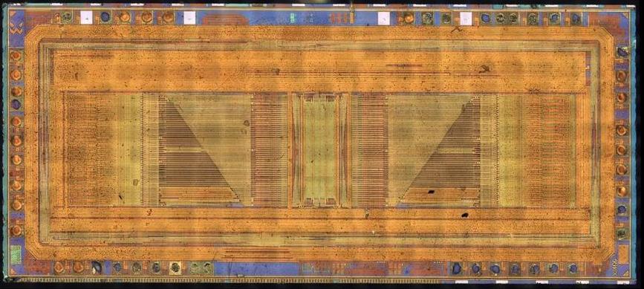Click the black blob on the lower bus
The width and height of the screenshot is (644, 289).
coord(465,214)
